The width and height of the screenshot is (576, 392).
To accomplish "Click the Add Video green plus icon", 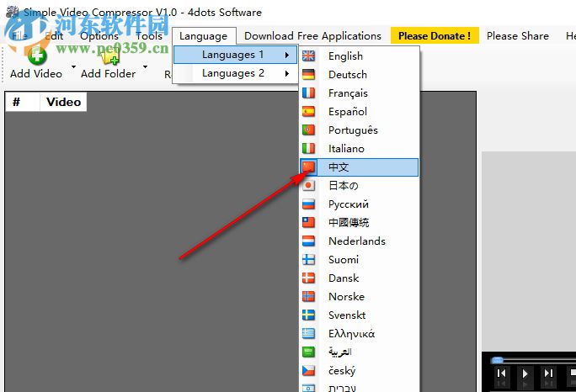I will coord(37,56).
